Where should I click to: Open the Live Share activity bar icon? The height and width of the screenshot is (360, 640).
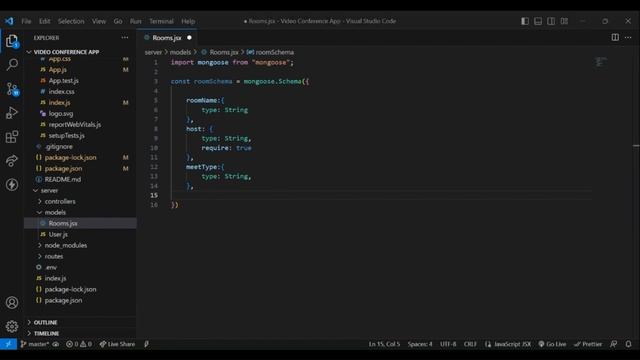[x=12, y=161]
